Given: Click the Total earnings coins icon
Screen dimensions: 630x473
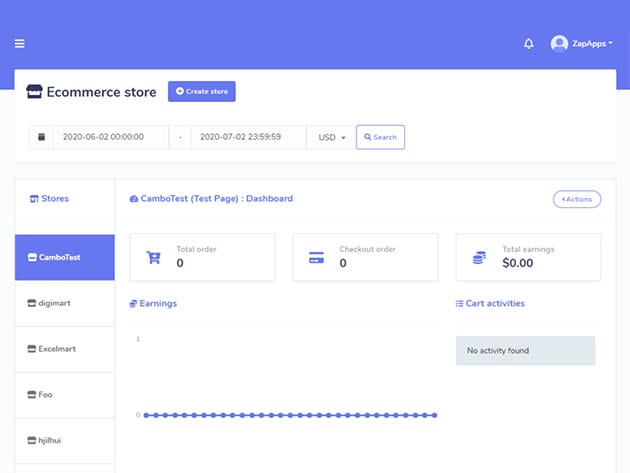Looking at the screenshot, I should 479,257.
